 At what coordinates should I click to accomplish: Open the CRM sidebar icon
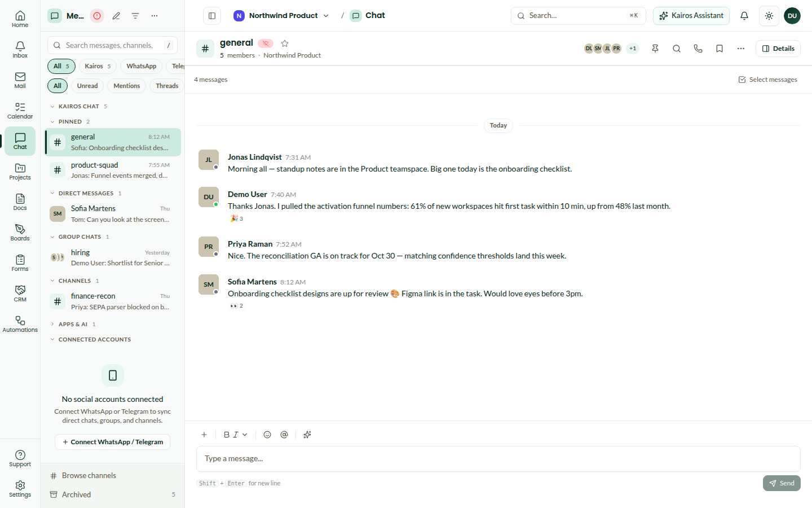(x=20, y=294)
